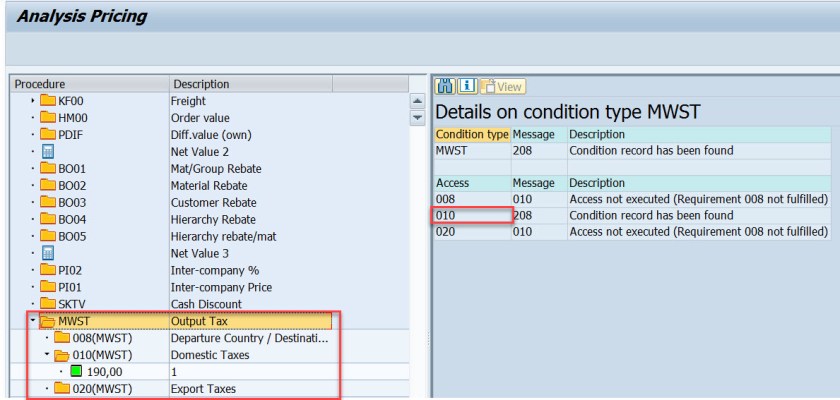The image size is (840, 400).
Task: Collapse the MWST Output Tax node
Action: tap(33, 321)
